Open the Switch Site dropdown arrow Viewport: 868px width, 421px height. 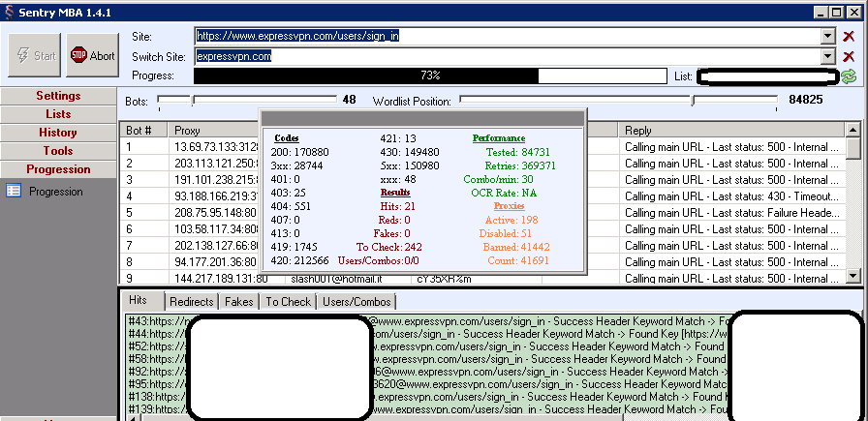pyautogui.click(x=827, y=56)
